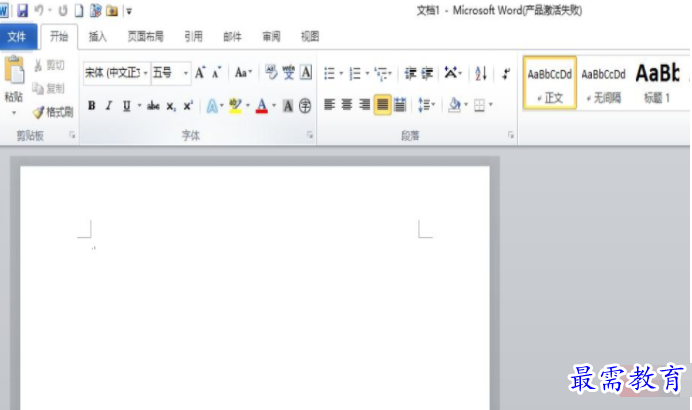Switch to the 审阅 (Review) tab
Screen dimensions: 692x410
click(271, 37)
